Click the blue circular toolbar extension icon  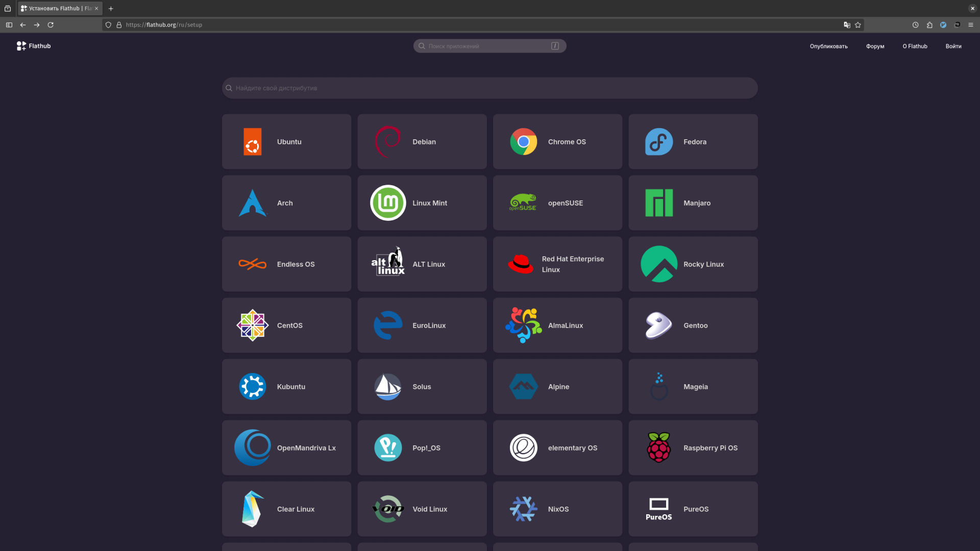click(943, 25)
